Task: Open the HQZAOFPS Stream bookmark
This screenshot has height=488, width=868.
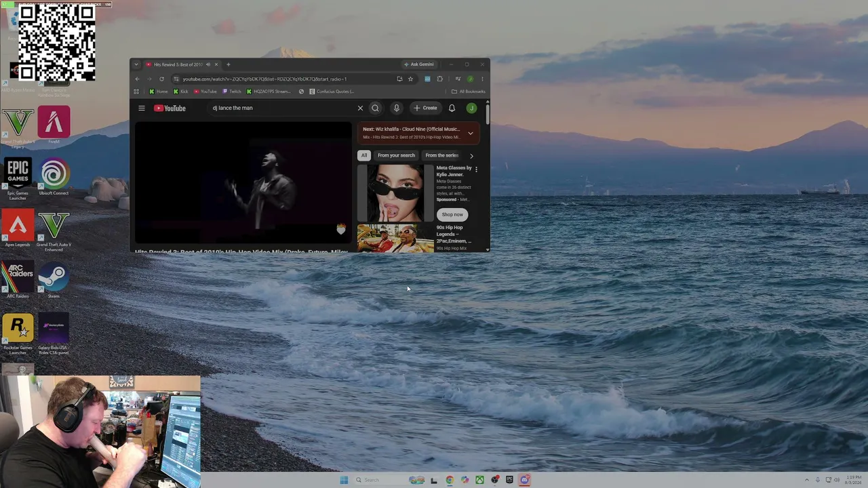Action: coord(269,91)
